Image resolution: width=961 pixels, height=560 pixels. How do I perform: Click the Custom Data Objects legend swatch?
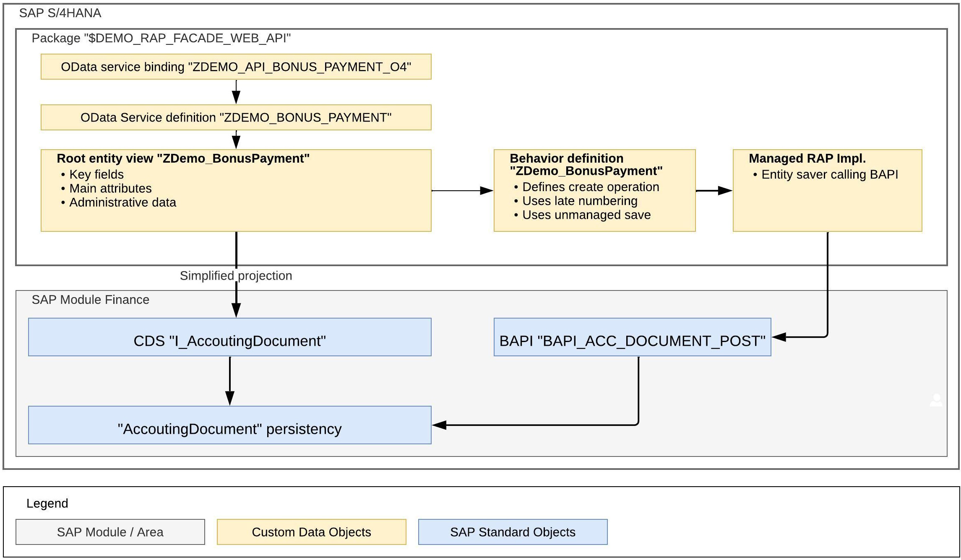point(311,532)
